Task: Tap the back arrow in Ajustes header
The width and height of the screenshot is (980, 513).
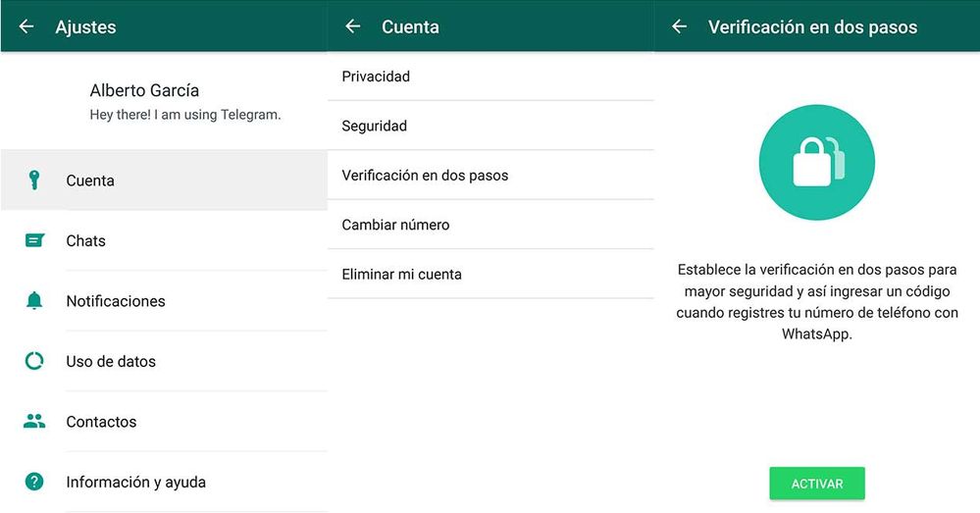Action: tap(26, 26)
